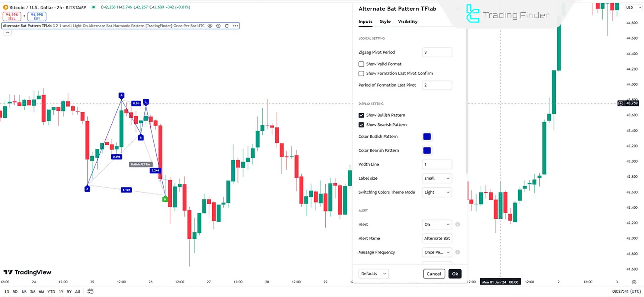Hide the Alternate Bat Pattern indicator (eye icon)

210,26
